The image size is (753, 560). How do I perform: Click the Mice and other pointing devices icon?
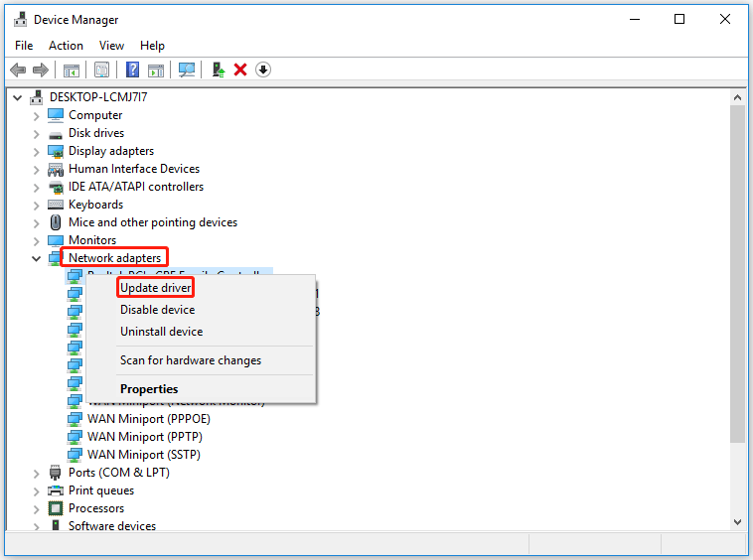coord(56,222)
